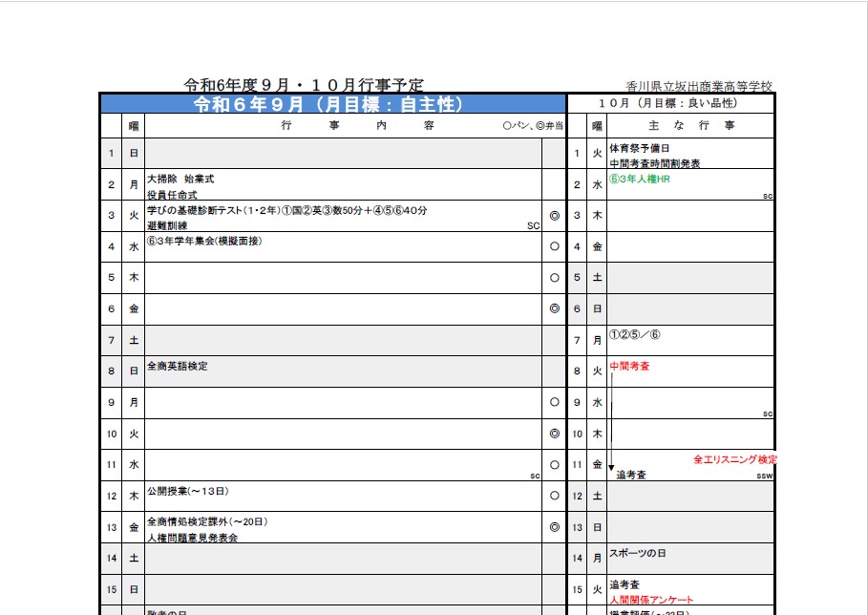Click the ◎ mark on September 10 row
Viewport: 868px width, 615px height.
click(x=554, y=434)
